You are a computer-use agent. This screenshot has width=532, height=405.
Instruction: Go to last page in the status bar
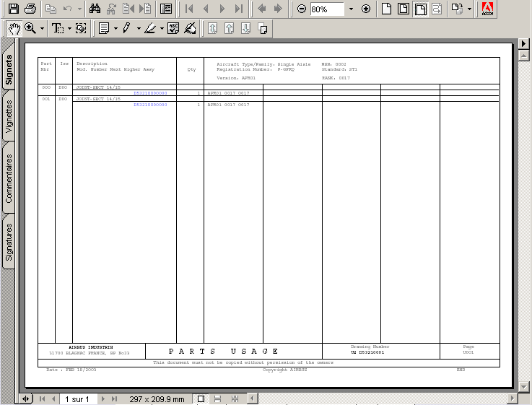114,399
